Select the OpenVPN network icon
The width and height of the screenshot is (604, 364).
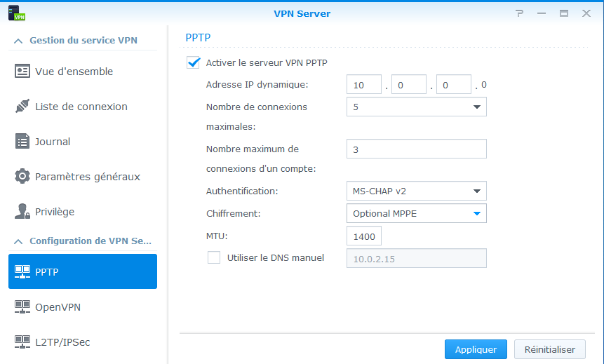(22, 307)
